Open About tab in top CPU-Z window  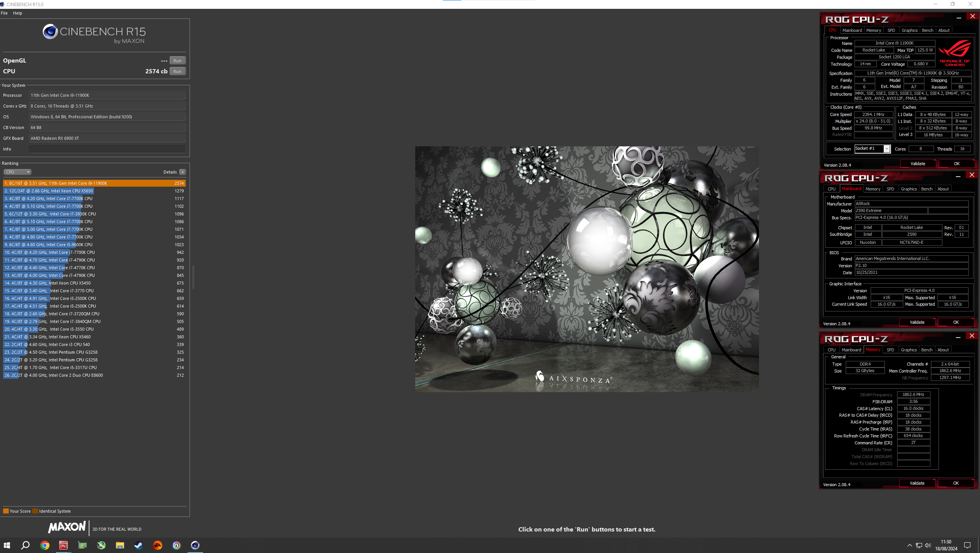[944, 30]
